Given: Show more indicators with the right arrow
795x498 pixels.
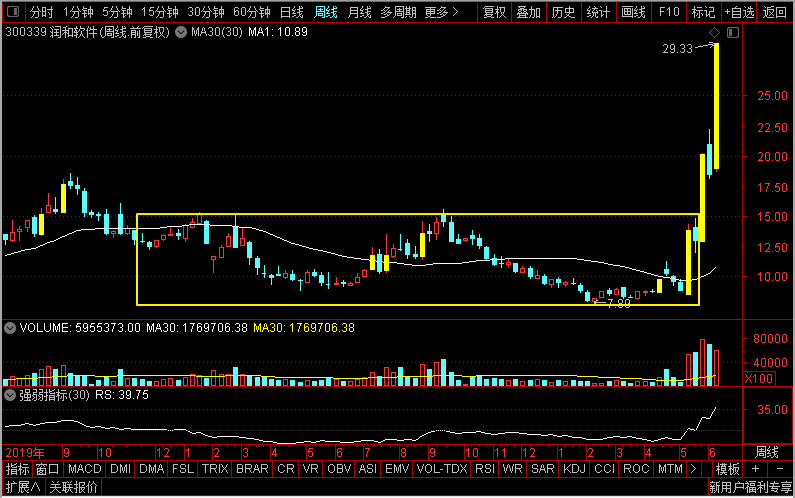Looking at the screenshot, I should [x=693, y=469].
